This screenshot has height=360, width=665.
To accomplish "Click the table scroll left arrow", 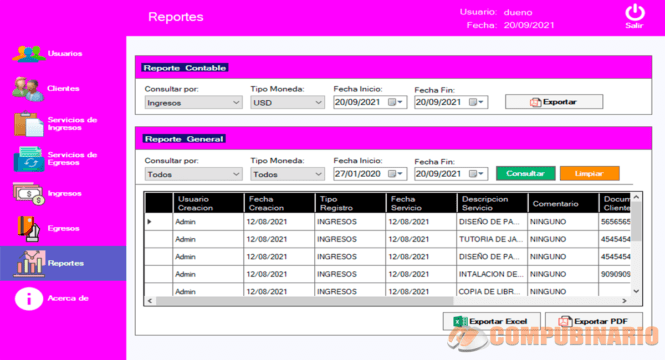I will (x=150, y=301).
